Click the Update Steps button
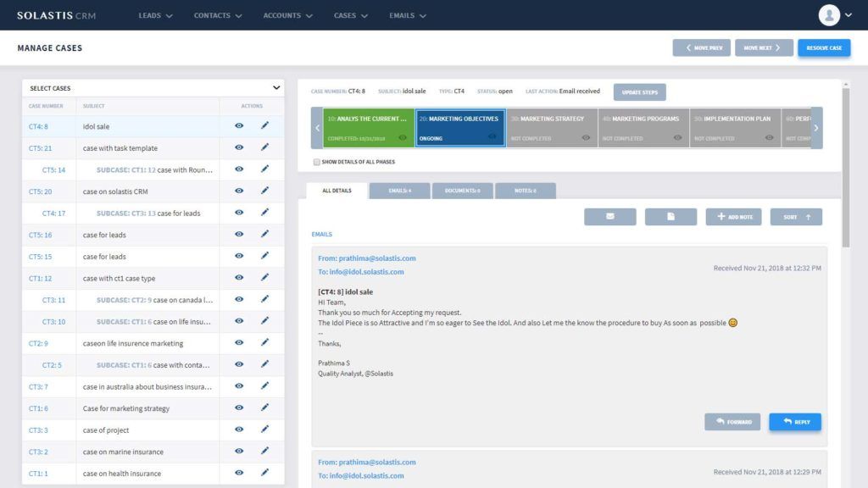The width and height of the screenshot is (868, 488). 639,92
